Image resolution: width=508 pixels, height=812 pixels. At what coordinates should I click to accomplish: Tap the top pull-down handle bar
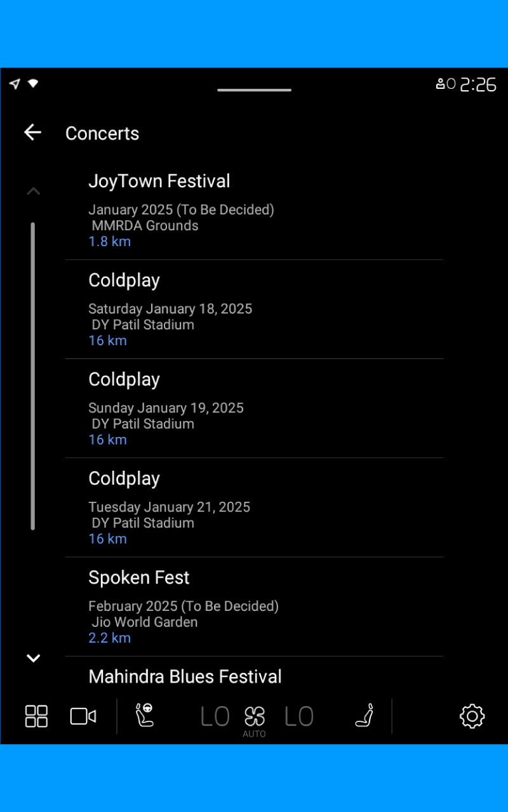point(254,90)
